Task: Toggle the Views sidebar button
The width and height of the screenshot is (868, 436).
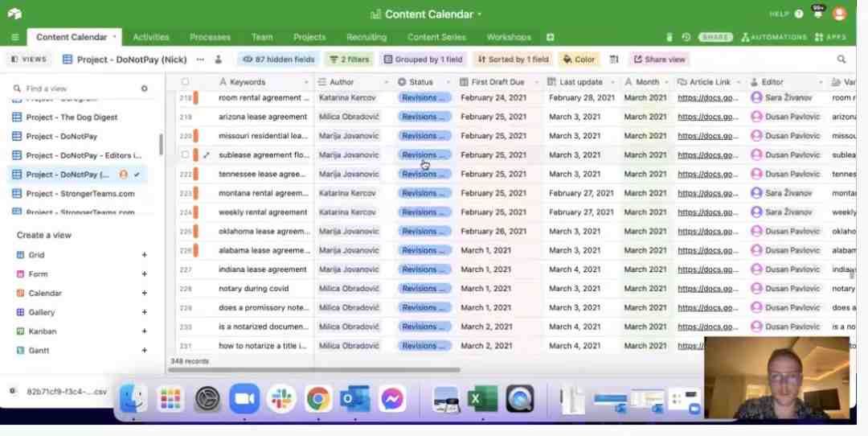Action: click(x=29, y=60)
